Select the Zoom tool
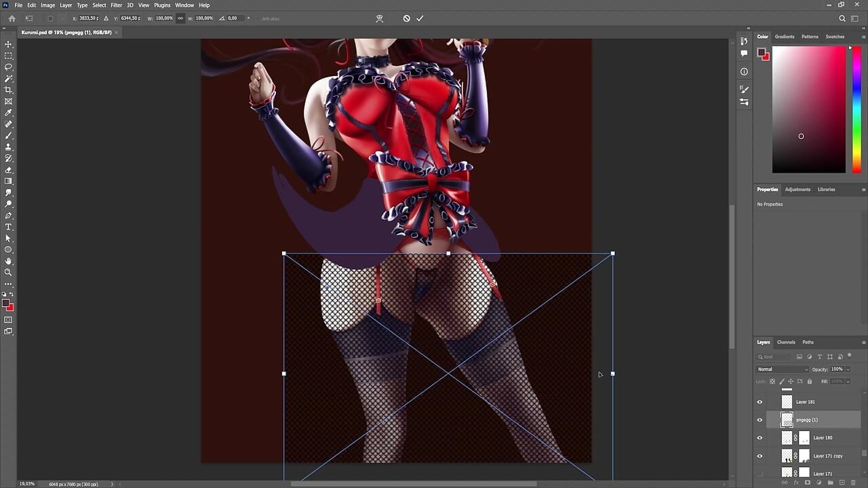The height and width of the screenshot is (488, 868). point(8,272)
